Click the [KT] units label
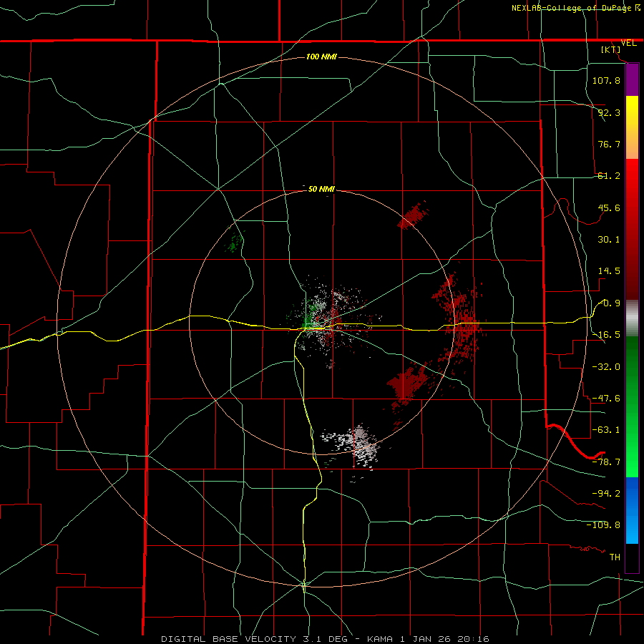The height and width of the screenshot is (644, 644). tap(611, 49)
